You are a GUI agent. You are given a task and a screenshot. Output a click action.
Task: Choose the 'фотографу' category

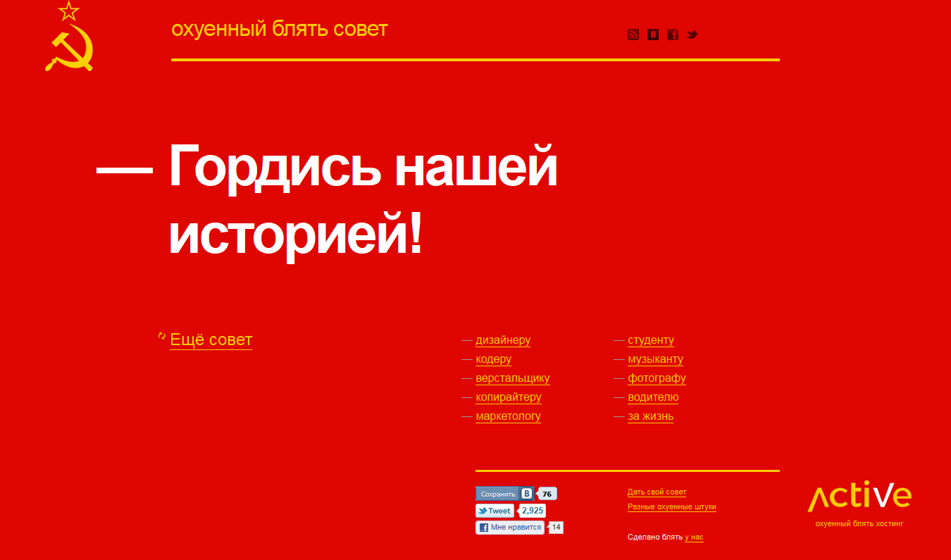[657, 378]
